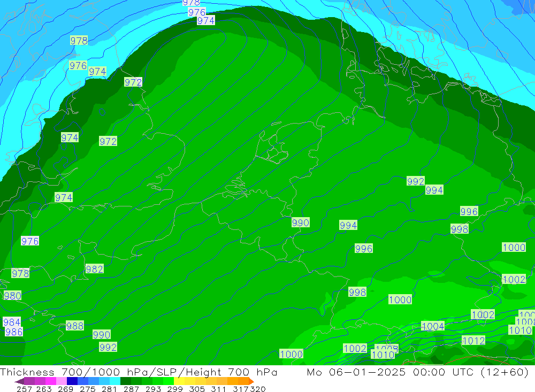The height and width of the screenshot is (392, 535).
Task: Click the legend value 317
Action: (241, 389)
